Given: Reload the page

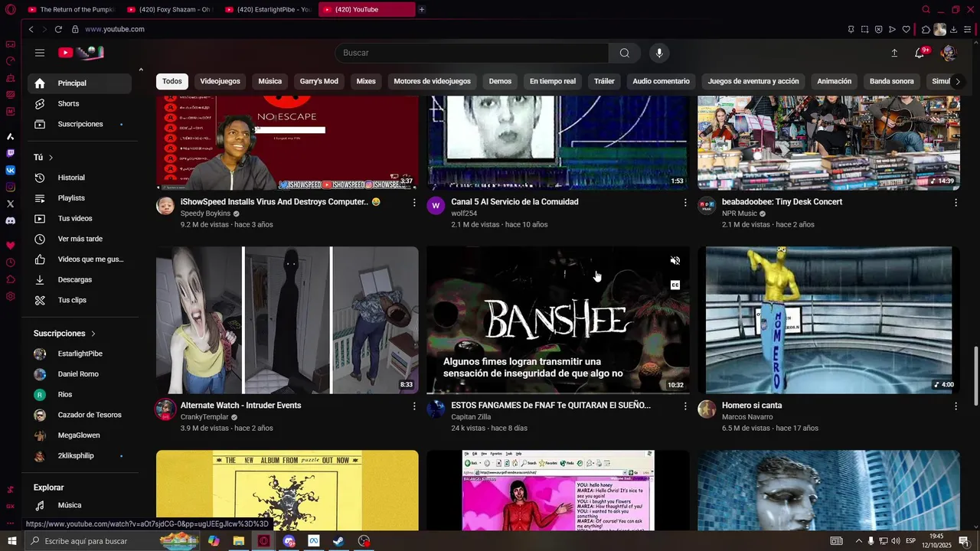Looking at the screenshot, I should pyautogui.click(x=57, y=29).
